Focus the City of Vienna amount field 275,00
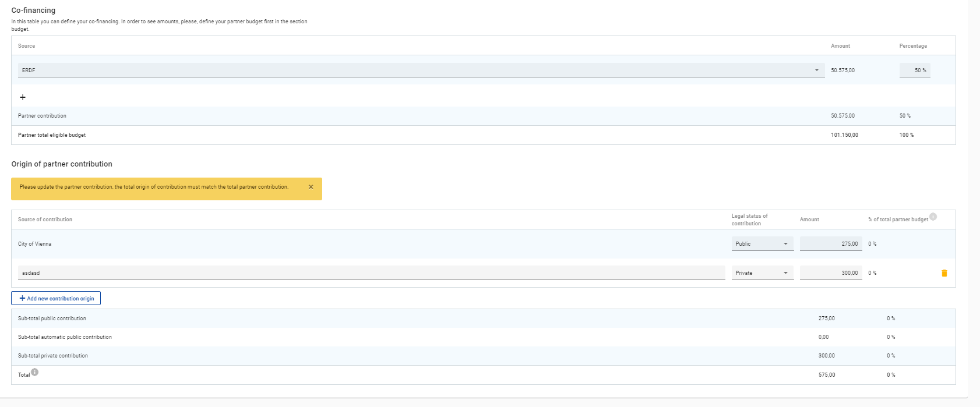Image resolution: width=980 pixels, height=407 pixels. coord(830,244)
